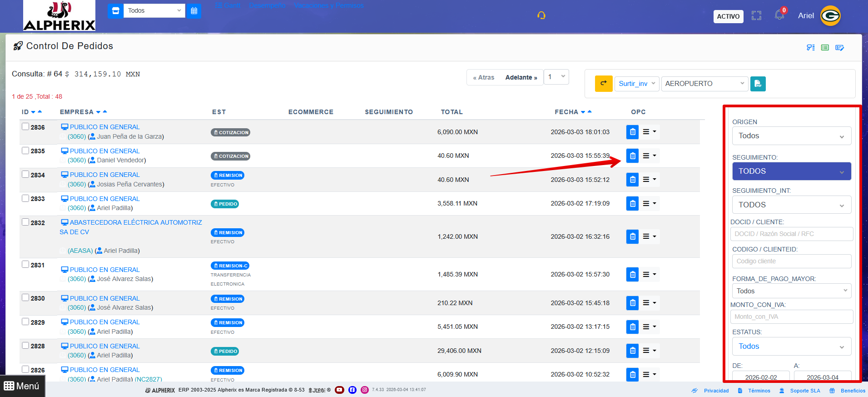Expand the ORIGEN dropdown
The image size is (868, 397).
point(791,136)
